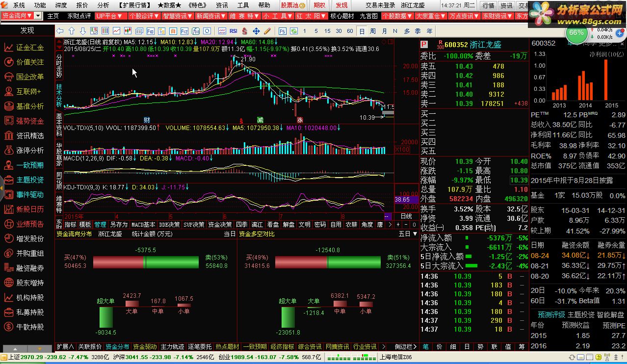
Task: Select the 月 monthly period button
Action: pos(384,31)
